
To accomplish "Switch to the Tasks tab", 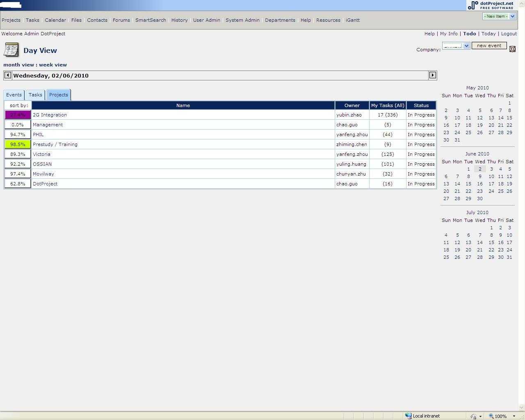I will 35,95.
